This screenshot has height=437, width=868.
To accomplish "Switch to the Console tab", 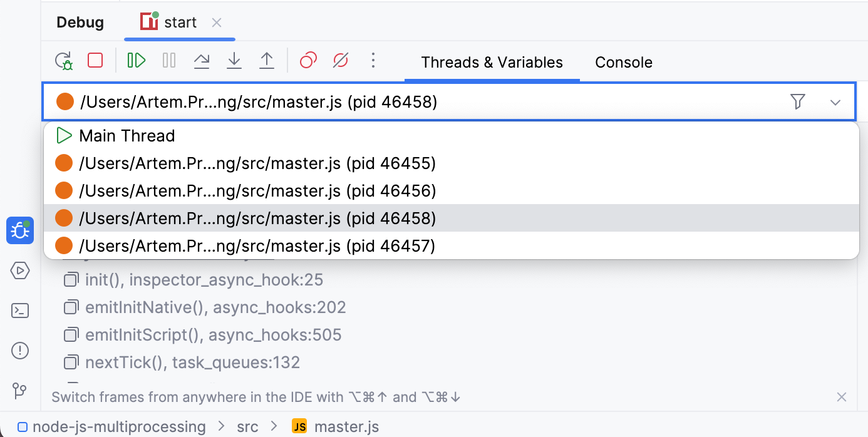I will click(x=623, y=62).
